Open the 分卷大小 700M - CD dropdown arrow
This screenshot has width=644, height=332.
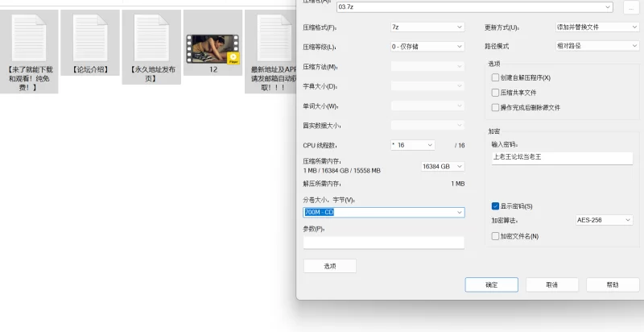(460, 213)
